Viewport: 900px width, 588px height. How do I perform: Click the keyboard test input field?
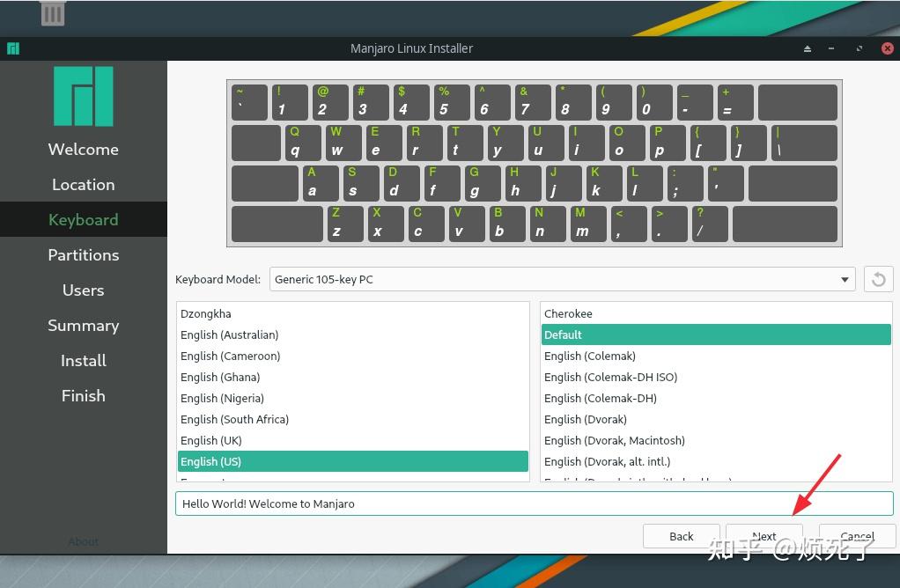coord(535,503)
